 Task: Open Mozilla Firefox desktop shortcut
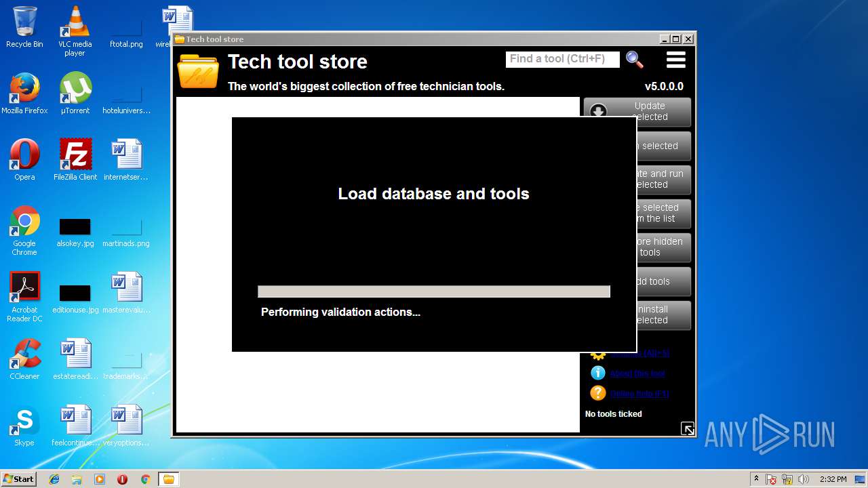[24, 94]
